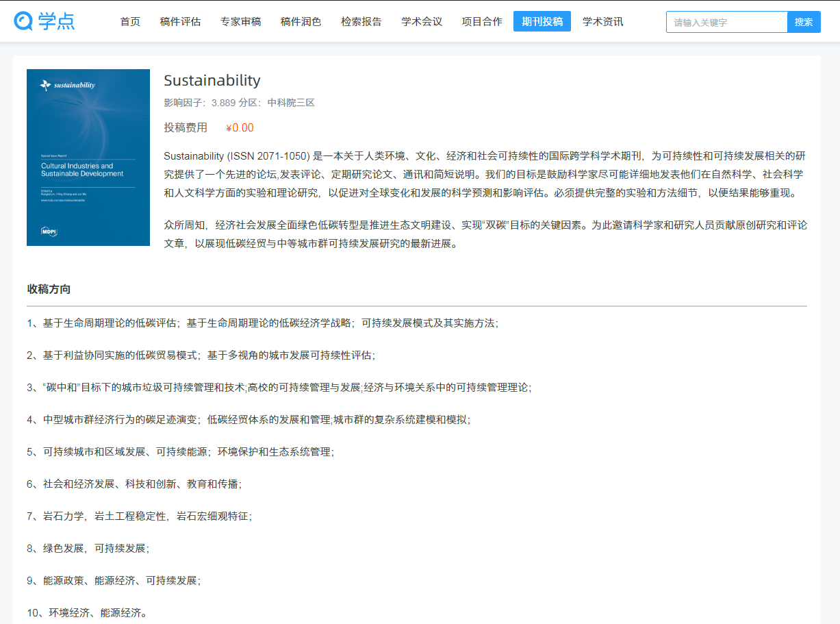Select item 1 基于生命周期理论的低碳评估 row

263,323
